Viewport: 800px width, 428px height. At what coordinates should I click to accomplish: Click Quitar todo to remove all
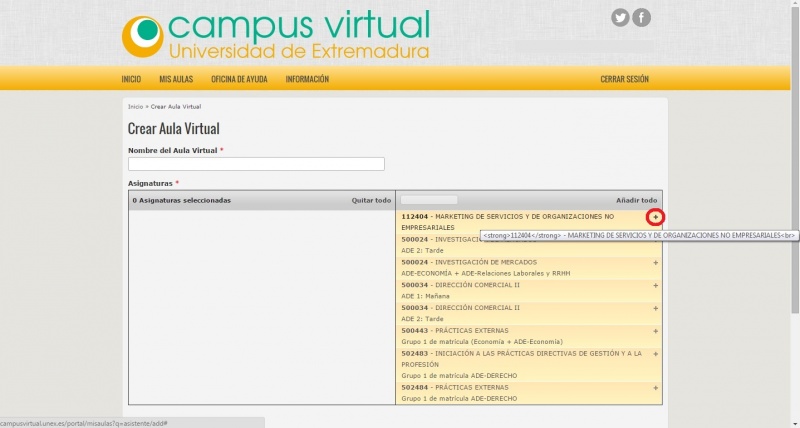click(371, 200)
